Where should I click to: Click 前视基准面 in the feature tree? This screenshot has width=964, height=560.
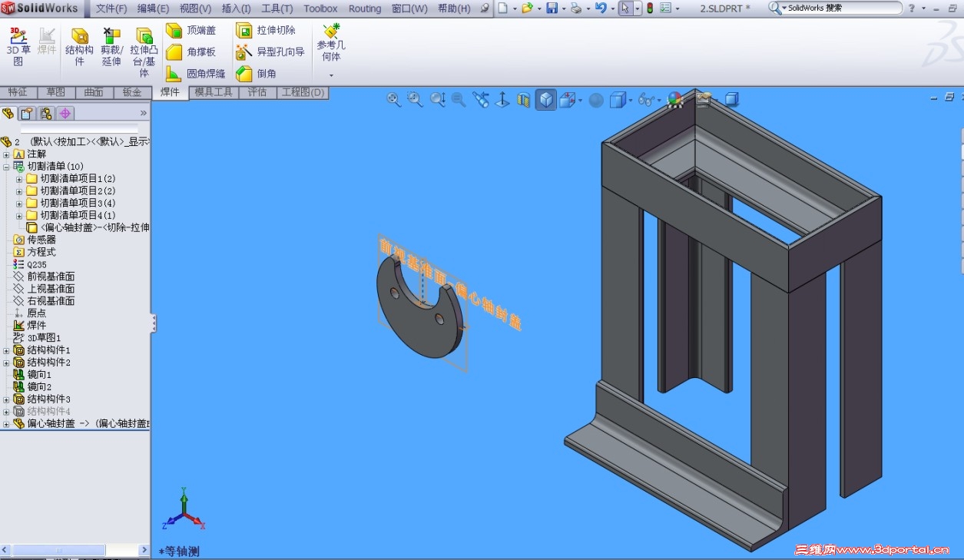51,277
